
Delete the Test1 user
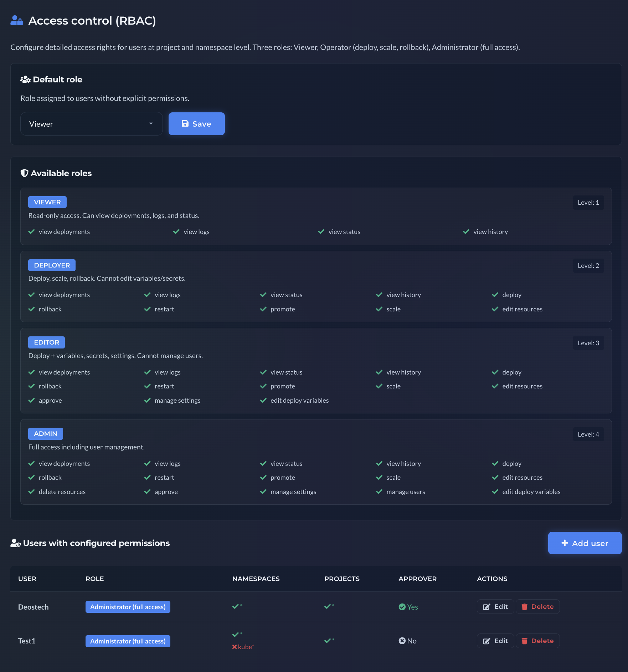point(537,641)
